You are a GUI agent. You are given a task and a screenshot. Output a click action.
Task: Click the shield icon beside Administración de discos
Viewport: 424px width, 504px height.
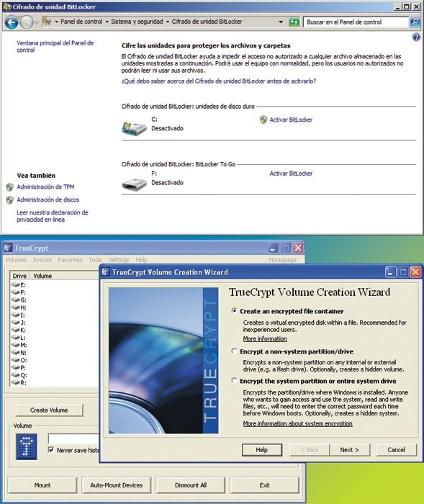point(9,200)
